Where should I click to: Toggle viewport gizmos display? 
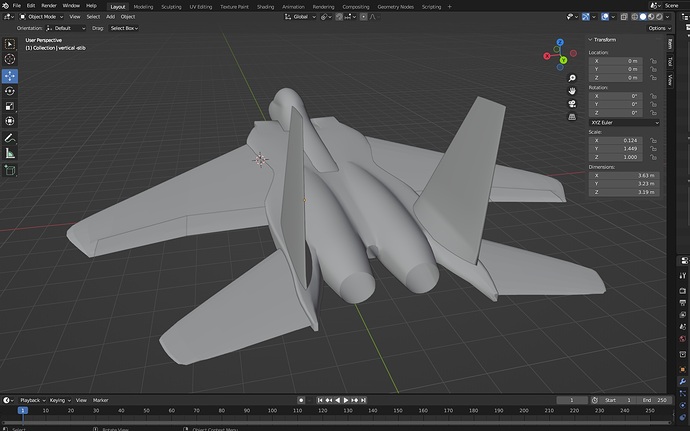[x=586, y=17]
